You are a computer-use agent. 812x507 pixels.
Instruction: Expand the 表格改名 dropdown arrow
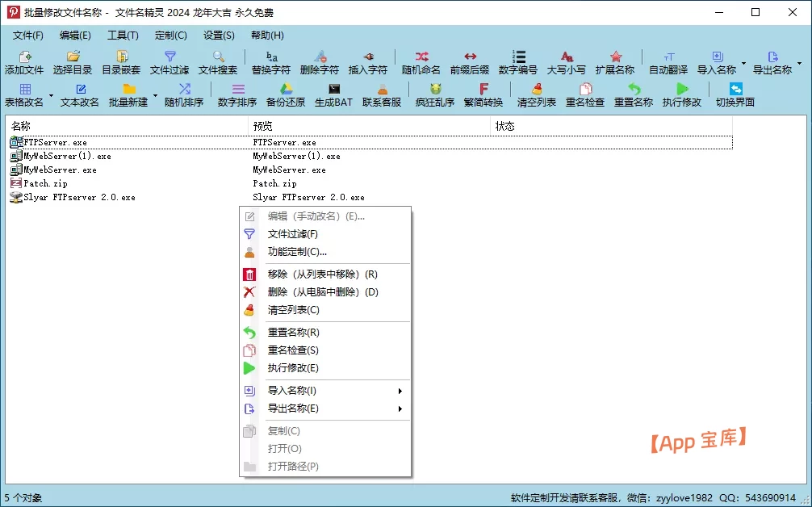[x=51, y=96]
